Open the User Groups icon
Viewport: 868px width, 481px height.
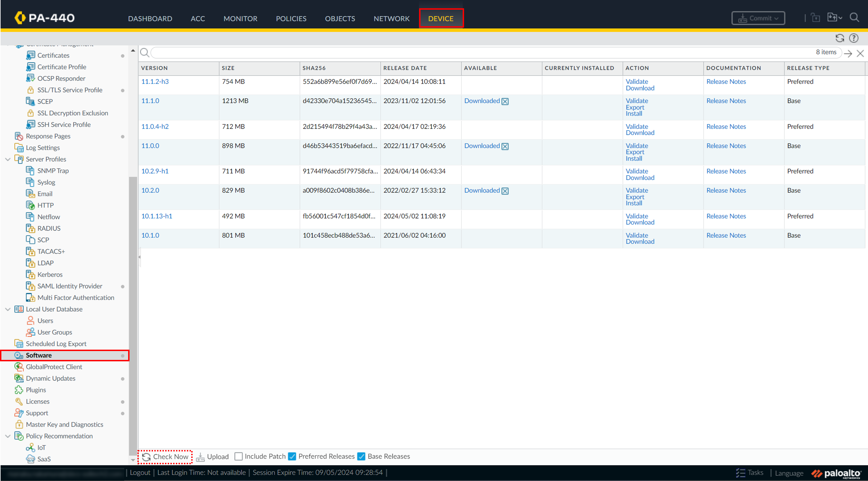[30, 332]
